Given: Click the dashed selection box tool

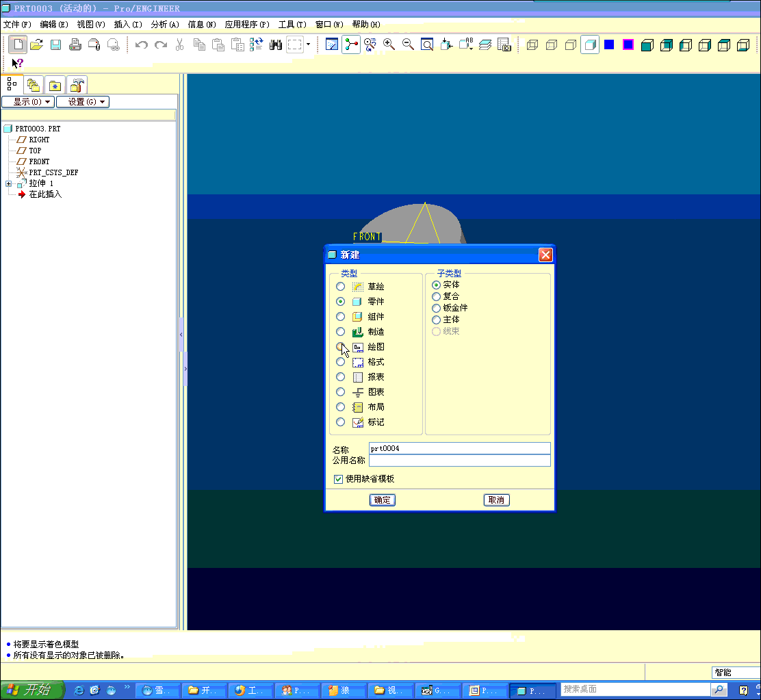Looking at the screenshot, I should pos(294,44).
